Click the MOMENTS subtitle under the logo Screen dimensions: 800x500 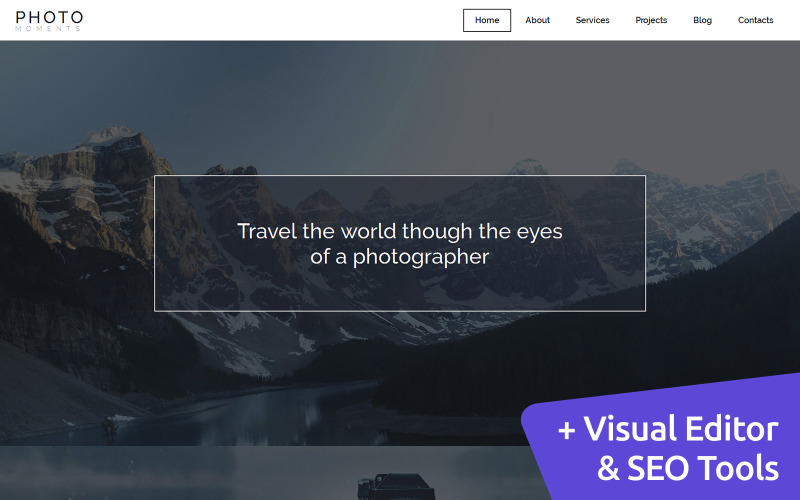[48, 29]
